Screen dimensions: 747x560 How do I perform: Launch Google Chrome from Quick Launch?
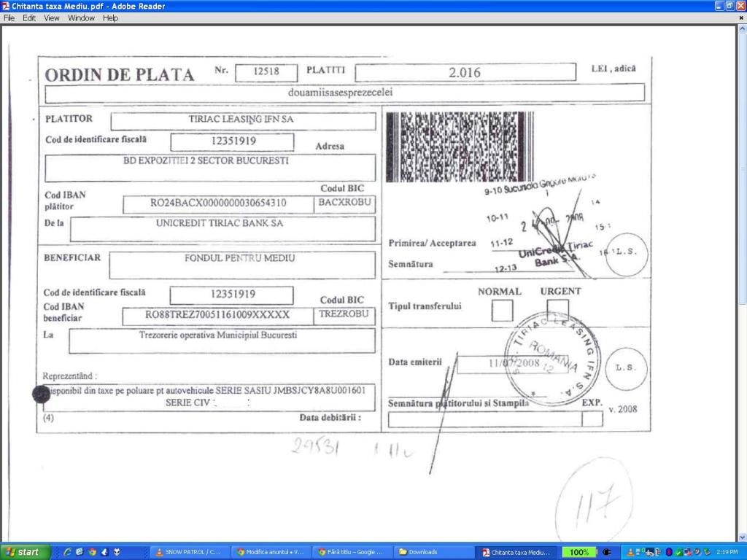(92, 552)
